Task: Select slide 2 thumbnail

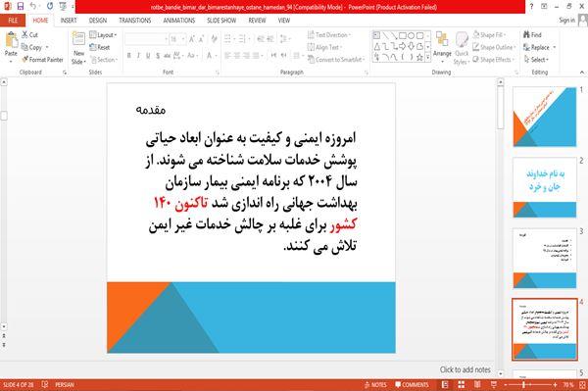Action: click(545, 187)
